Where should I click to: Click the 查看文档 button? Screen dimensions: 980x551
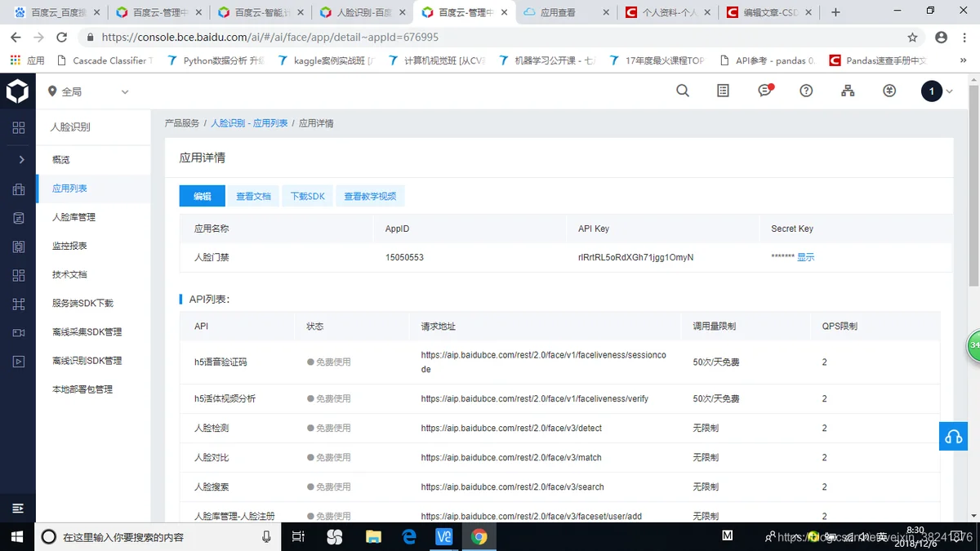coord(253,196)
